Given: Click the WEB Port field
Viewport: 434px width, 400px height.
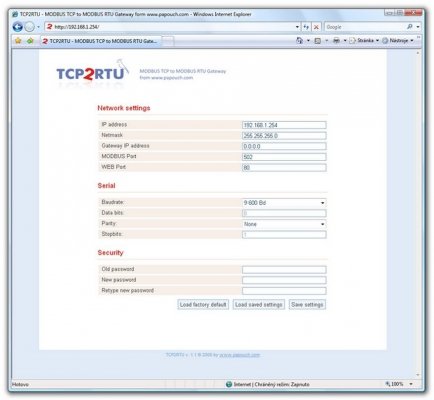Looking at the screenshot, I should pyautogui.click(x=284, y=168).
